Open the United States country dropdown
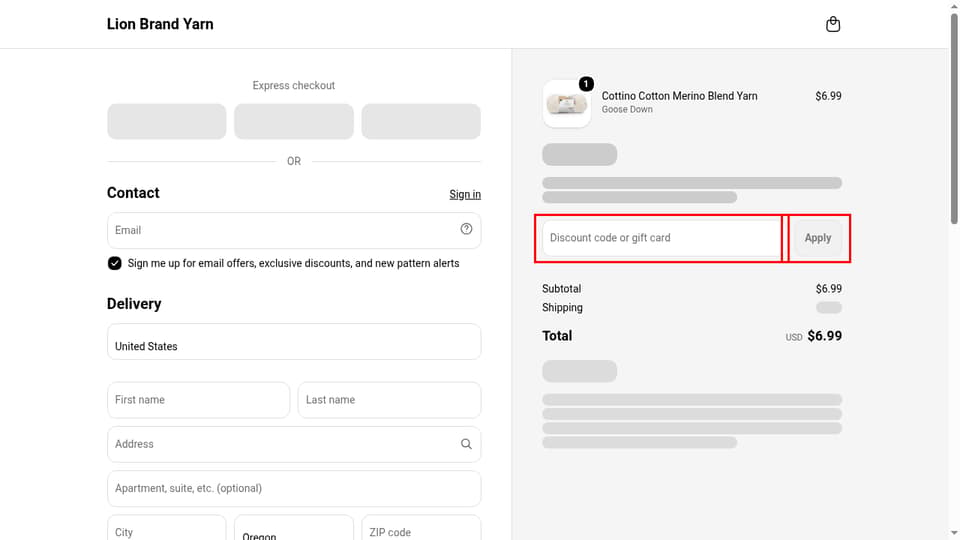This screenshot has width=960, height=540. pyautogui.click(x=294, y=342)
